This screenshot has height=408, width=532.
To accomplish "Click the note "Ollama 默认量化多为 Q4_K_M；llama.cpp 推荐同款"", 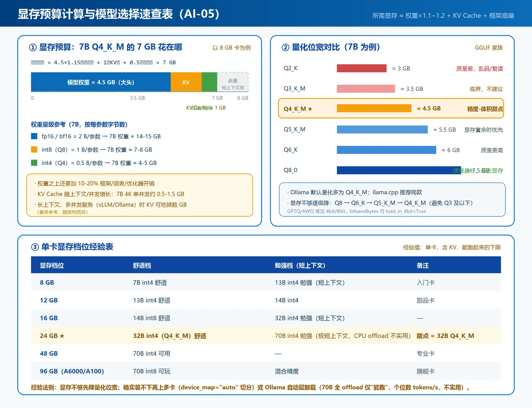I will pos(355,192).
